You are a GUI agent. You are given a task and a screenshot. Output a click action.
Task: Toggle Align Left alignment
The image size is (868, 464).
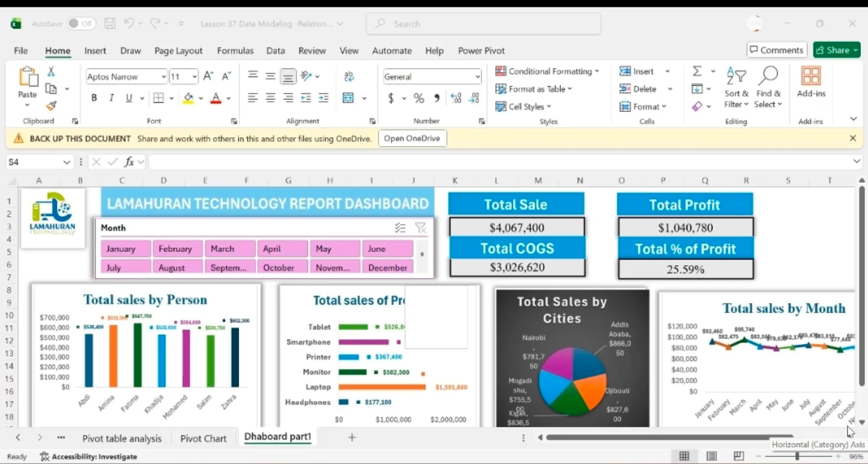coord(253,98)
